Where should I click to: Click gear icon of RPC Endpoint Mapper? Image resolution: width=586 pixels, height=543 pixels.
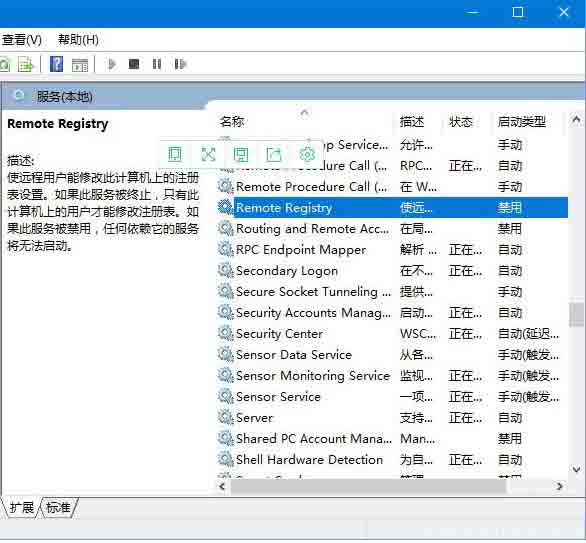tap(225, 249)
